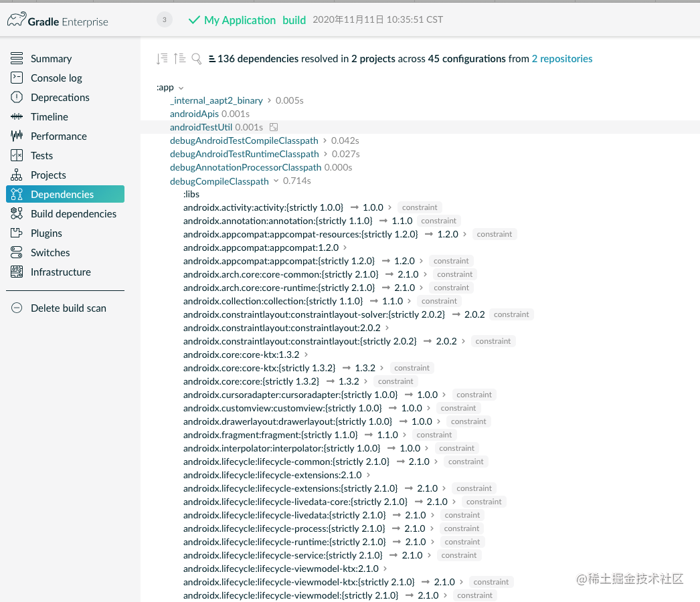This screenshot has height=602, width=700.
Task: Click the build scan number 3 badge
Action: coord(164,19)
